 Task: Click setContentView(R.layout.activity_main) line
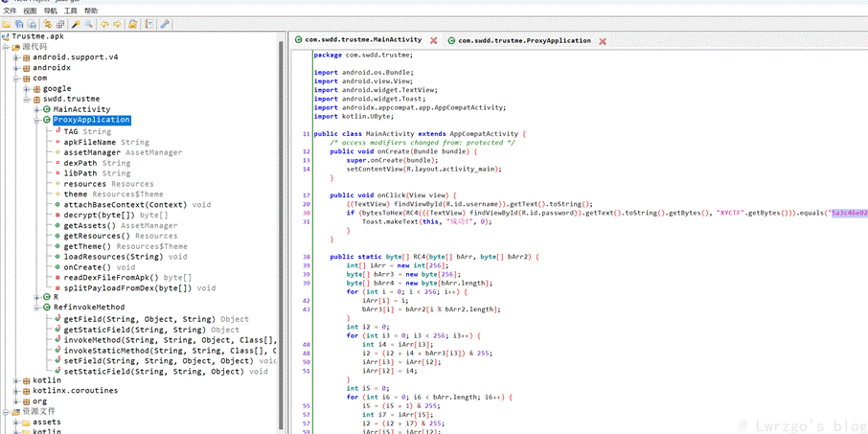(424, 169)
